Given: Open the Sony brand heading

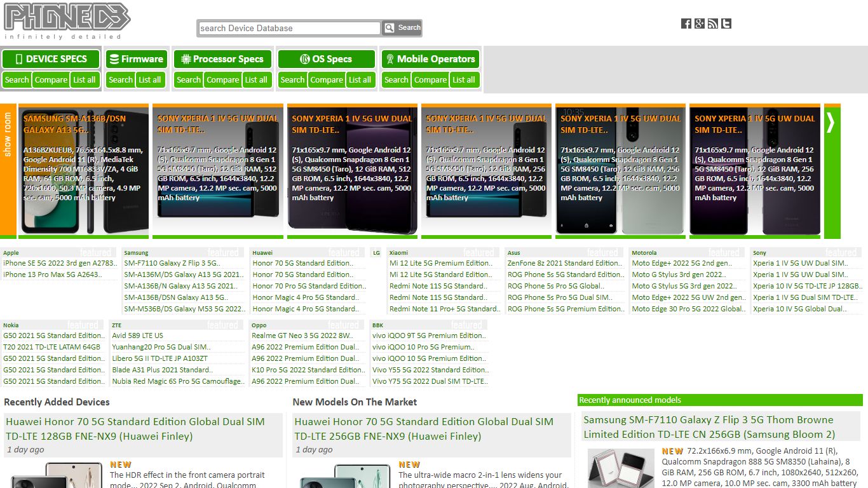Looking at the screenshot, I should [x=759, y=253].
